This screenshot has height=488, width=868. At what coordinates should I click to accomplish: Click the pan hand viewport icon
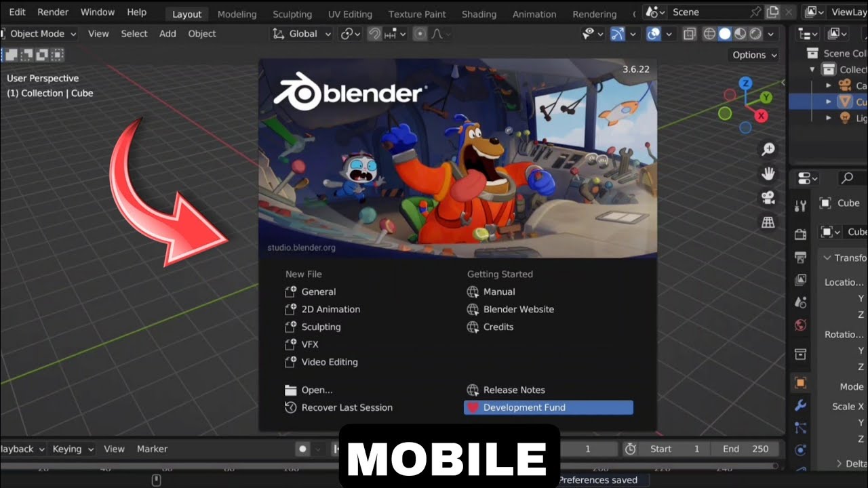click(x=768, y=174)
